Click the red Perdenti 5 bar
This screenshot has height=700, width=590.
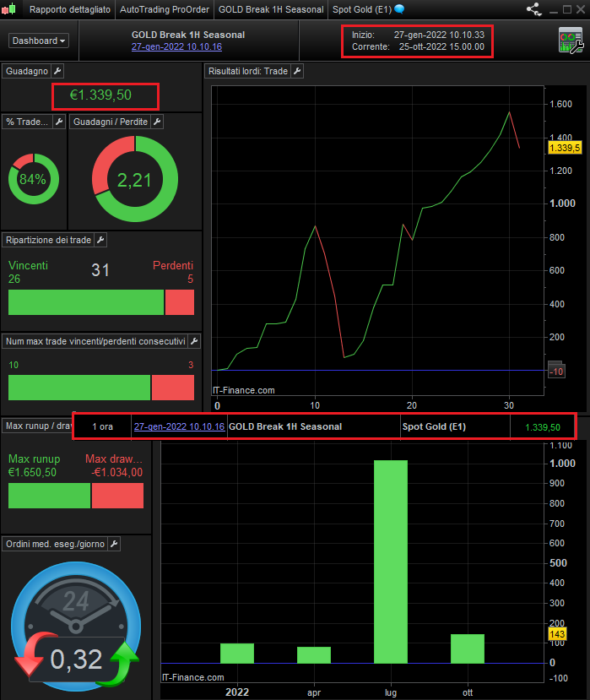click(x=180, y=302)
